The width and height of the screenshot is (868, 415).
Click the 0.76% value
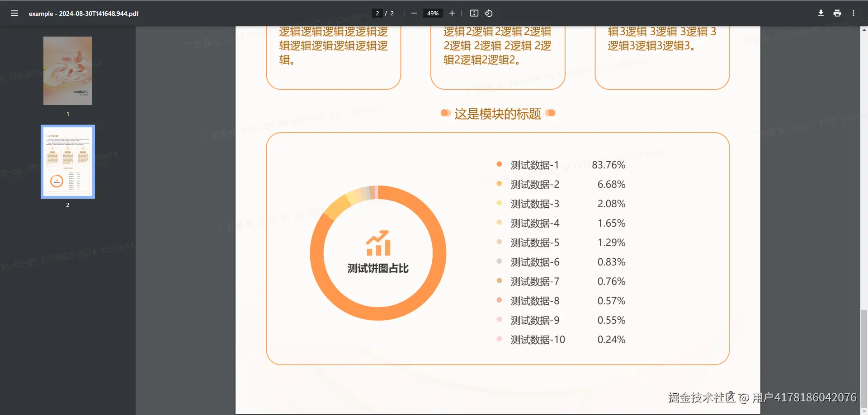tap(611, 281)
